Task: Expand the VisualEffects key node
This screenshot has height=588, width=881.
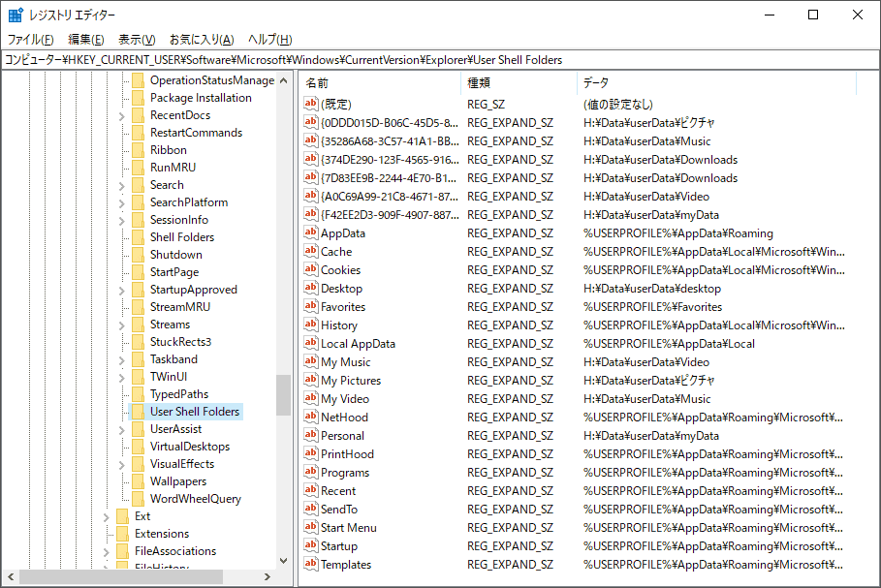Action: click(121, 465)
